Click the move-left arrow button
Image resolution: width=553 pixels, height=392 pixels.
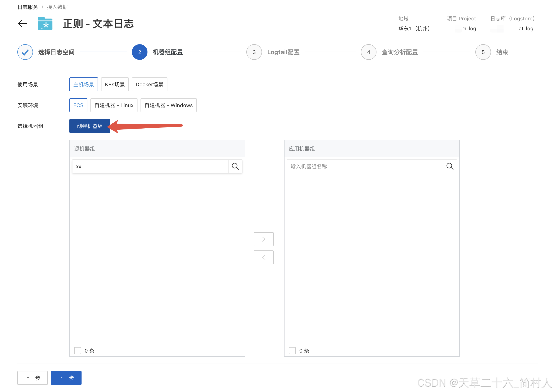click(263, 257)
